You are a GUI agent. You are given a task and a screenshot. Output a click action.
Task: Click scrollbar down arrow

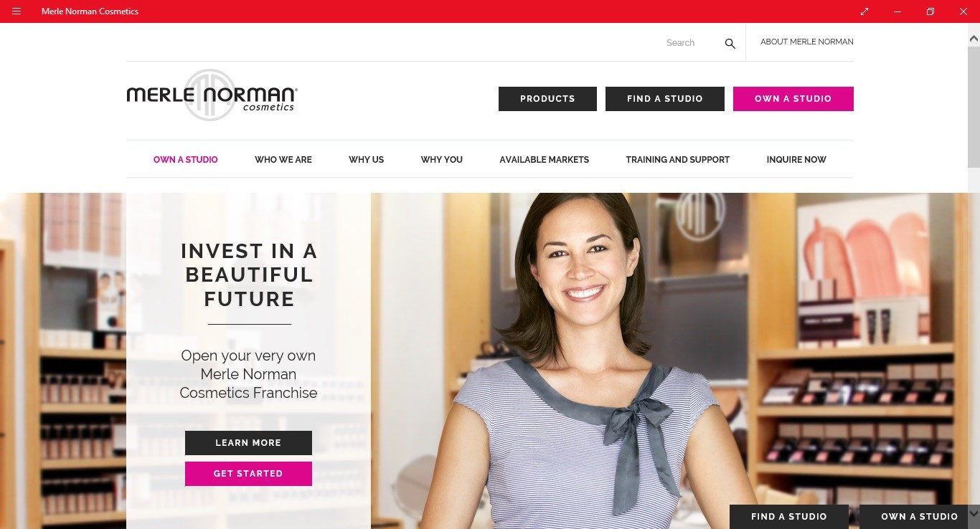[x=974, y=514]
